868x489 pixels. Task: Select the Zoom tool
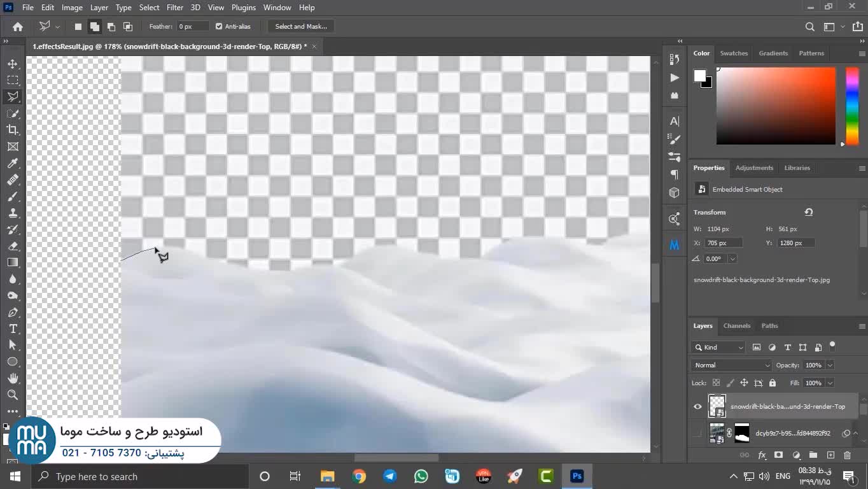tap(13, 395)
